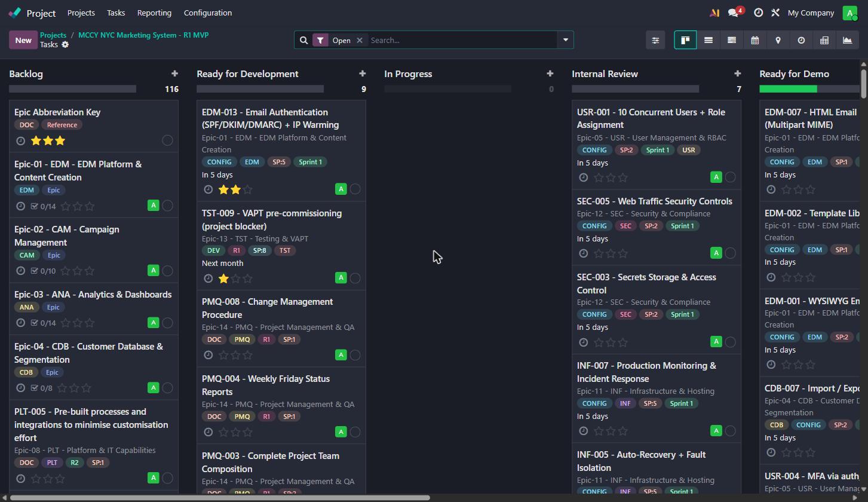Image resolution: width=868 pixels, height=502 pixels.
Task: Toggle the state circle on the PMQ-004 card
Action: point(355,431)
